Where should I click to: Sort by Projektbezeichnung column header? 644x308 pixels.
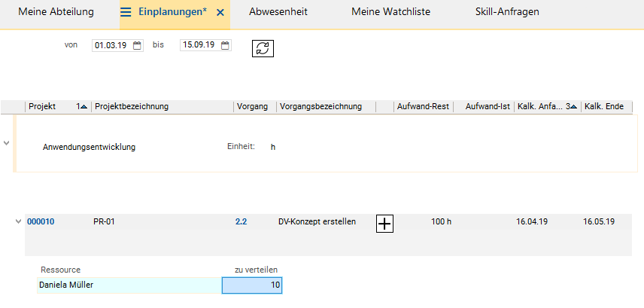163,107
